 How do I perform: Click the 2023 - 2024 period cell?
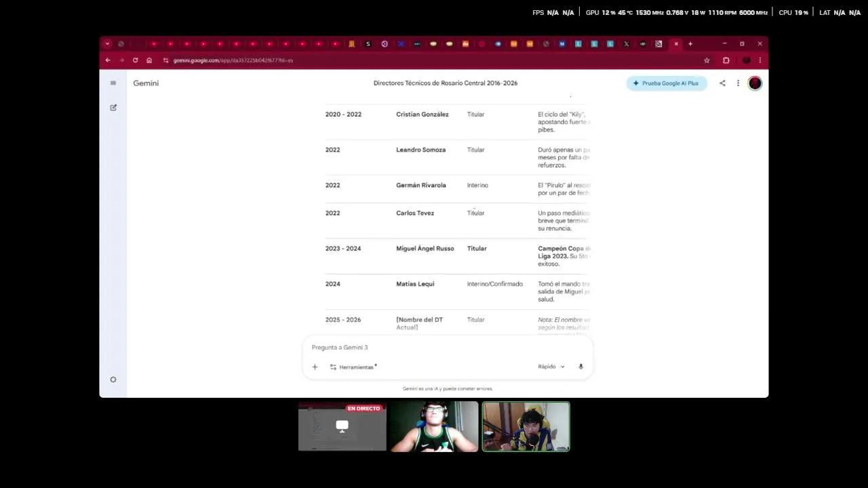point(343,249)
